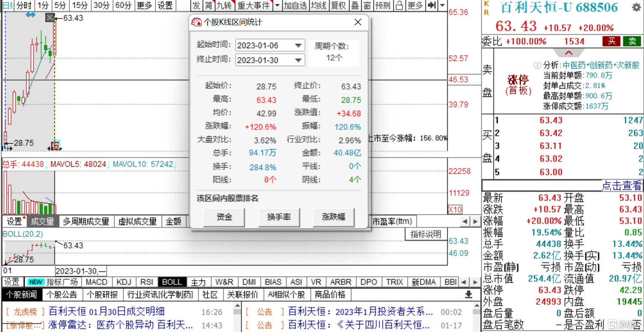The image size is (644, 332).
Task: Click the green 卖 sell button
Action: [632, 41]
